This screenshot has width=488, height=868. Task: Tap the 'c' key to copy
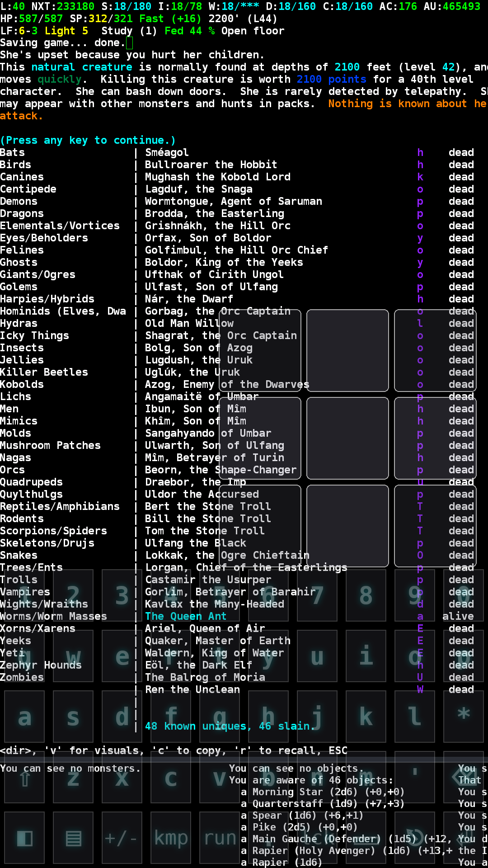(171, 778)
